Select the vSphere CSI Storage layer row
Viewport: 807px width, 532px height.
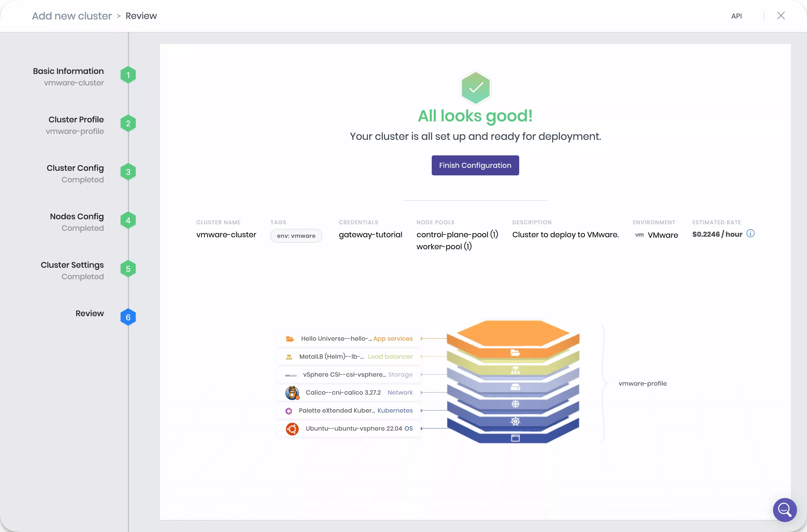tap(349, 375)
